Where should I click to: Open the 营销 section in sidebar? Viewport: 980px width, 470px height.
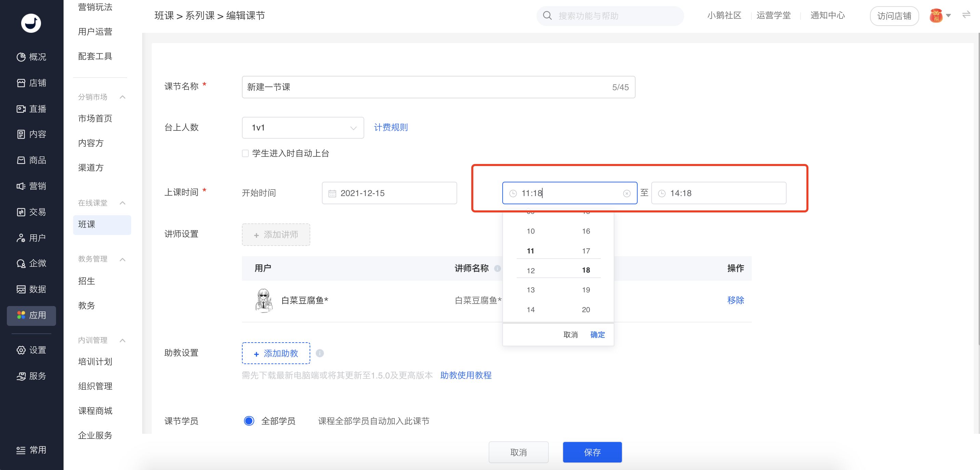(x=31, y=186)
